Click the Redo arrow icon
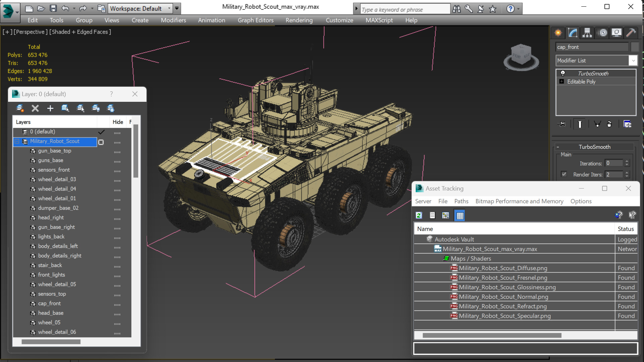Image resolution: width=644 pixels, height=362 pixels. [83, 8]
